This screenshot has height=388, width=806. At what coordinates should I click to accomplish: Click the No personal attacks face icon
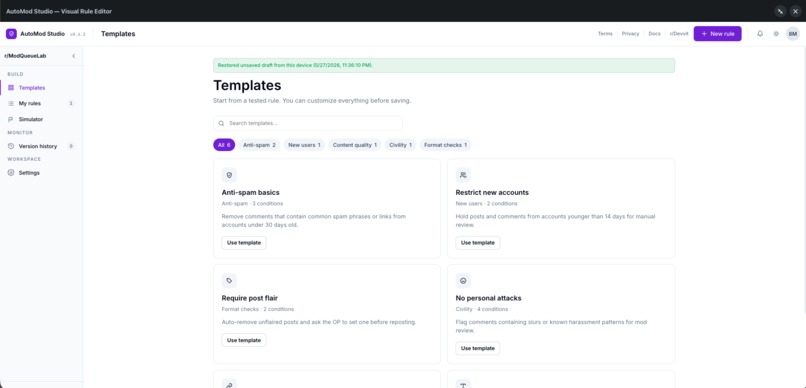(x=463, y=281)
